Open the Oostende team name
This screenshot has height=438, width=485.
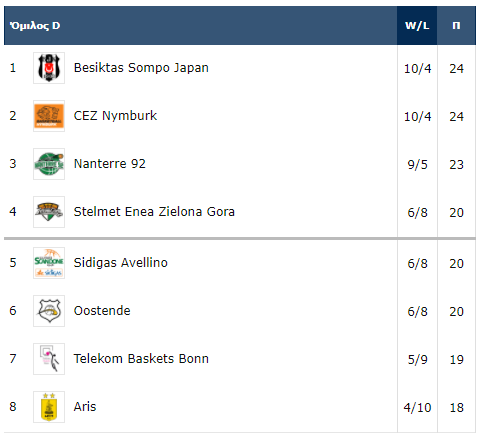pos(102,311)
